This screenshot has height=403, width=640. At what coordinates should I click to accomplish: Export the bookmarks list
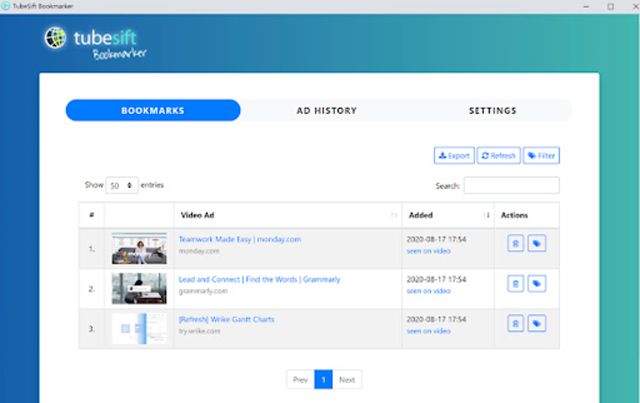(454, 156)
